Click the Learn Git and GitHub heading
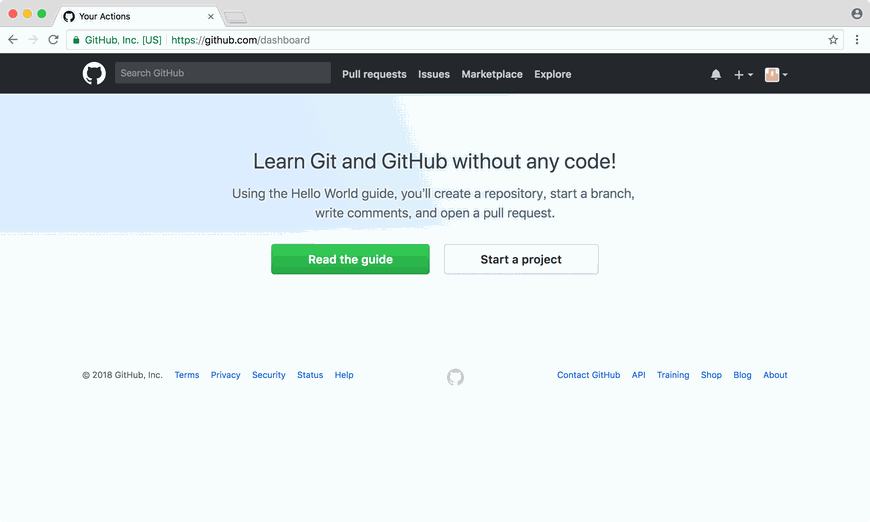This screenshot has width=870, height=522. (x=434, y=161)
